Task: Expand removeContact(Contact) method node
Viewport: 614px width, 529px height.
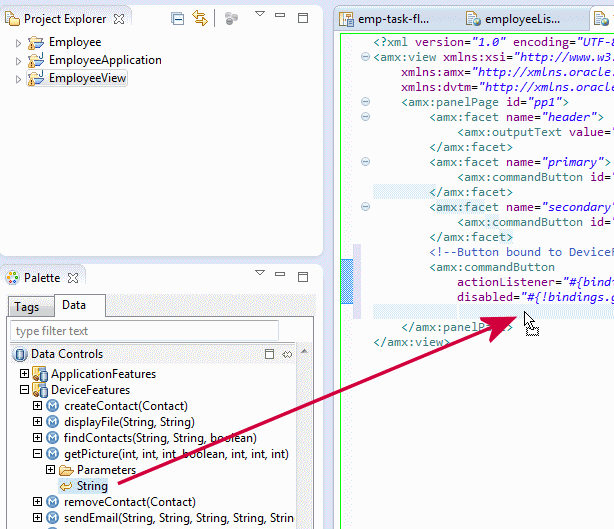Action: [x=37, y=502]
